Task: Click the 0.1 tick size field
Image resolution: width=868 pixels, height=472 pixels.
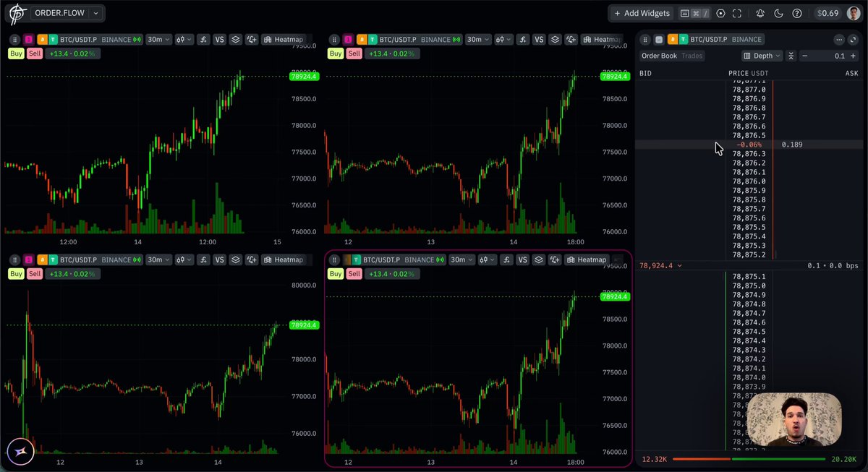Action: (830, 56)
